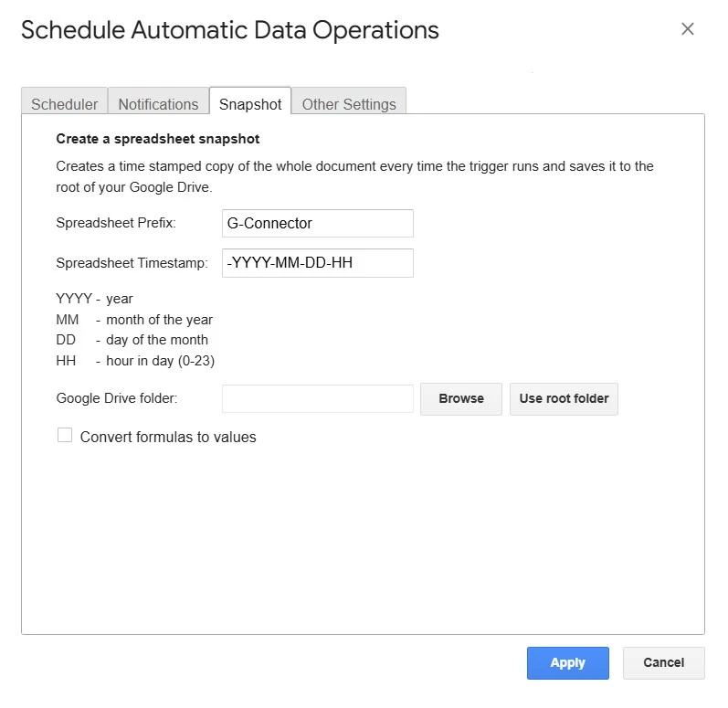Cancel the scheduling dialog

pos(663,662)
